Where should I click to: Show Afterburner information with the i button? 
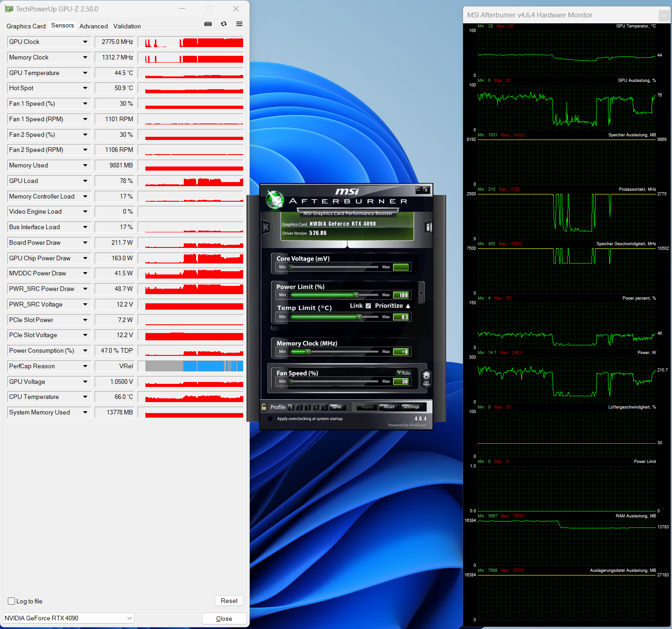coord(428,227)
